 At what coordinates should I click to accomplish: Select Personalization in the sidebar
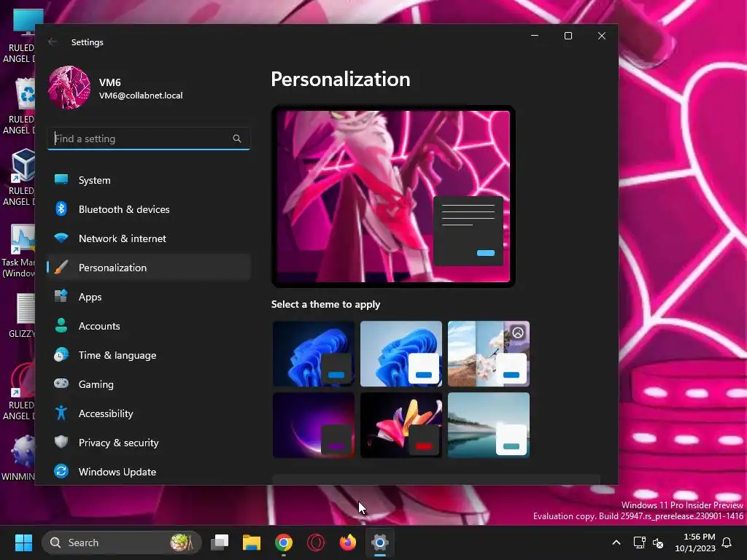tap(149, 268)
